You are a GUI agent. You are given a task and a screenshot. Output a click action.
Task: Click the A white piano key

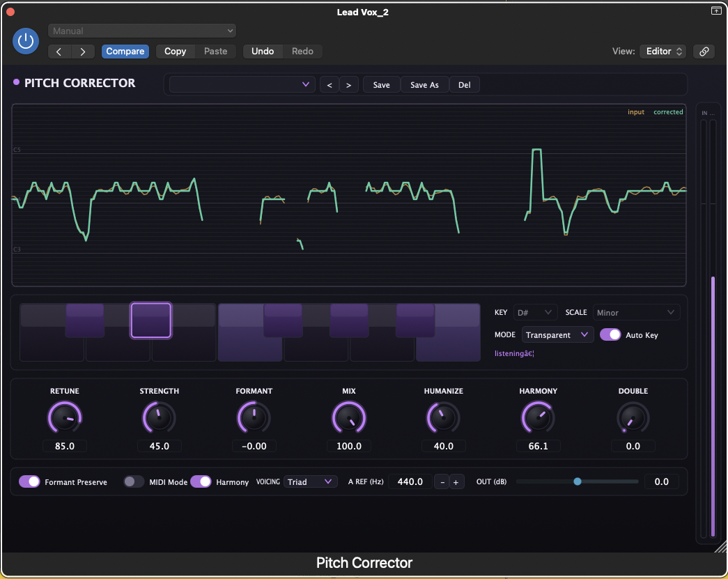[x=382, y=349]
